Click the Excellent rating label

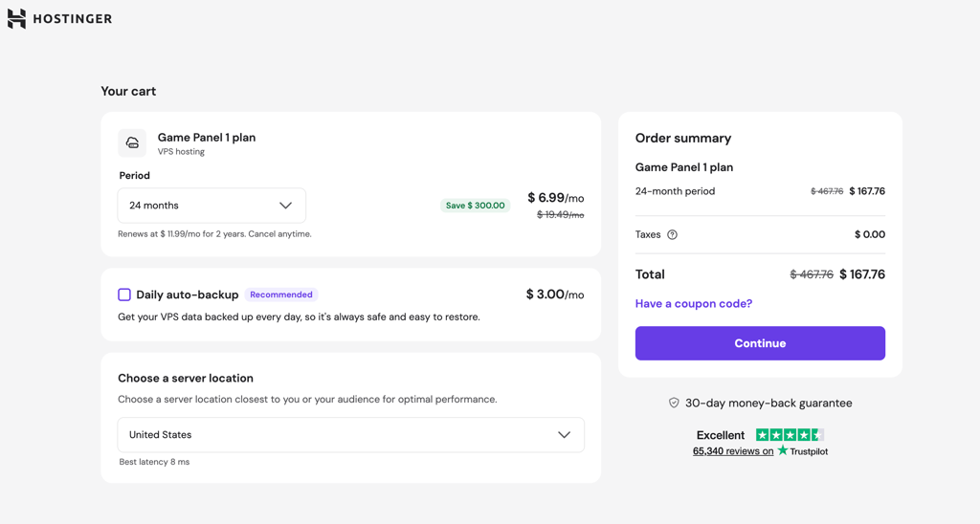721,435
